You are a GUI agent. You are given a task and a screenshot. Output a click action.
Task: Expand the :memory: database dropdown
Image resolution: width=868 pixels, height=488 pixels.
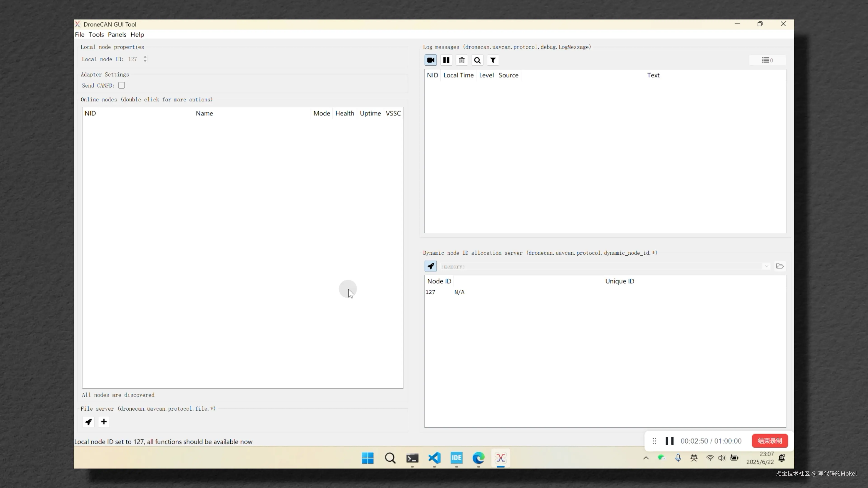tap(766, 266)
